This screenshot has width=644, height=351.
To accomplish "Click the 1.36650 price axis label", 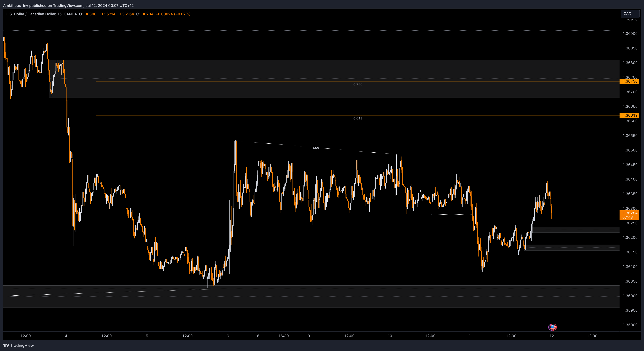I will [630, 106].
